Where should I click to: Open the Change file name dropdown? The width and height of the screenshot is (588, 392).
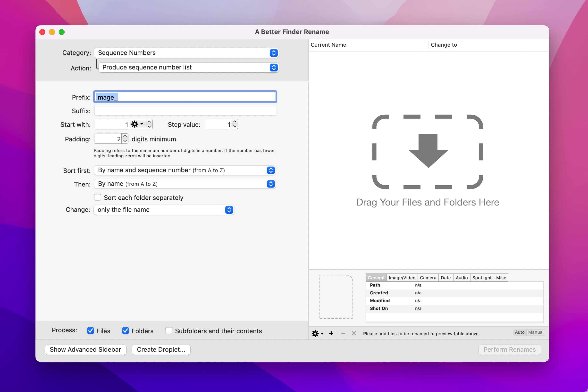(x=164, y=210)
